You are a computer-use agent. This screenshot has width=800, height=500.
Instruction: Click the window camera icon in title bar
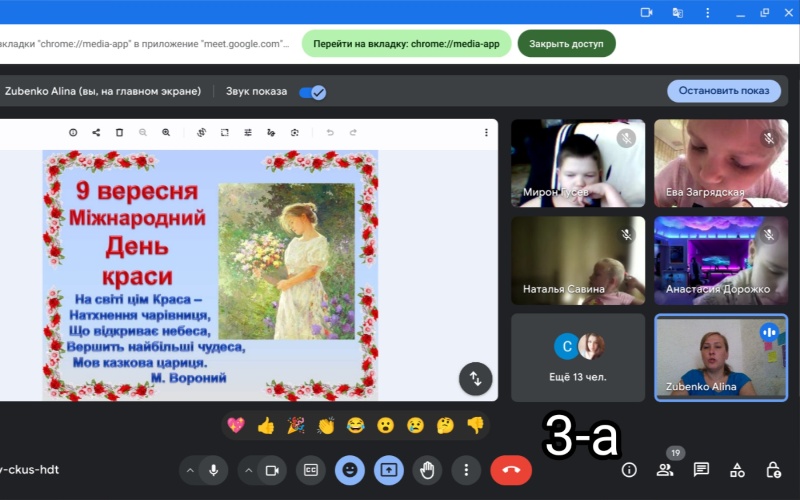coord(646,12)
